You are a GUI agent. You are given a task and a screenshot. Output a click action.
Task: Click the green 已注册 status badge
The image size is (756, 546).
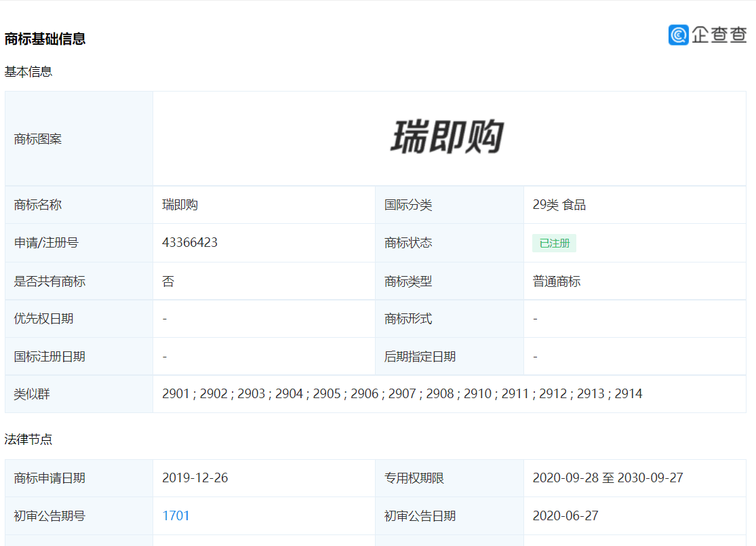tap(554, 243)
